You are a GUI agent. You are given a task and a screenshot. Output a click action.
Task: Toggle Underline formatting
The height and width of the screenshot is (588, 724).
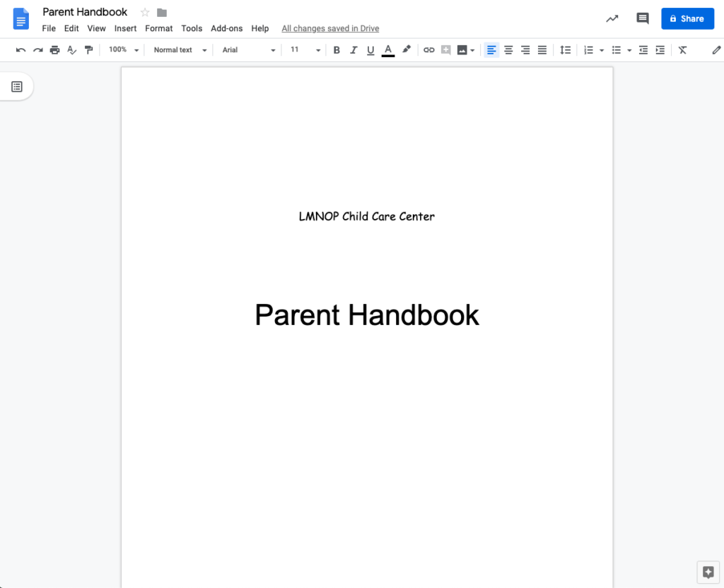pos(370,50)
